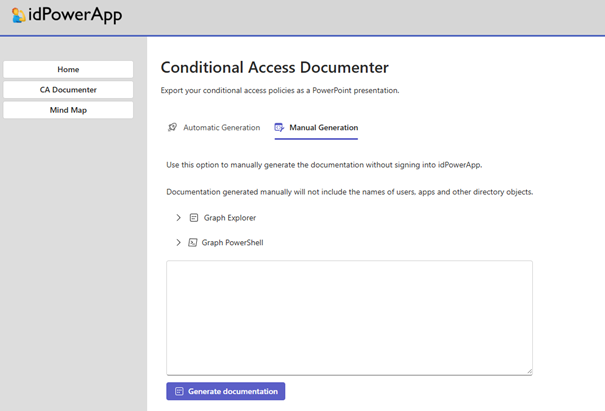Click the icon inside Generate documentation button
The width and height of the screenshot is (605, 411).
[x=179, y=391]
